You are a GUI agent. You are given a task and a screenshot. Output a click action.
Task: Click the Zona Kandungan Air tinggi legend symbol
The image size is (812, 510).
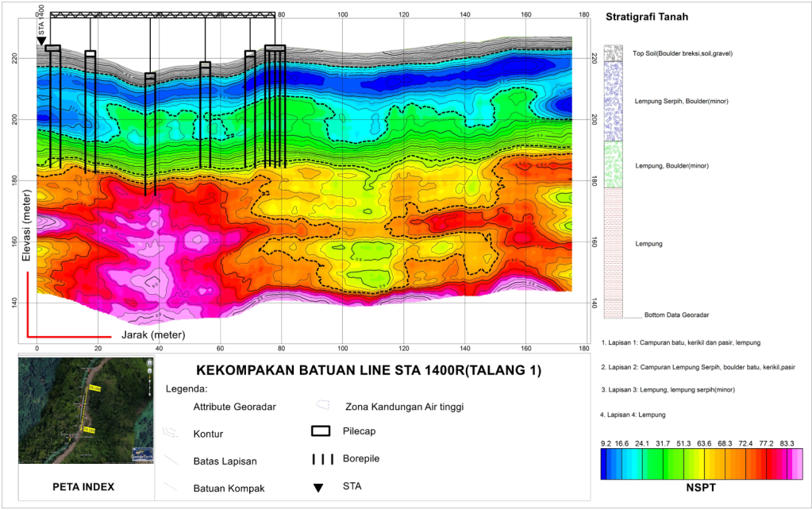pyautogui.click(x=321, y=405)
